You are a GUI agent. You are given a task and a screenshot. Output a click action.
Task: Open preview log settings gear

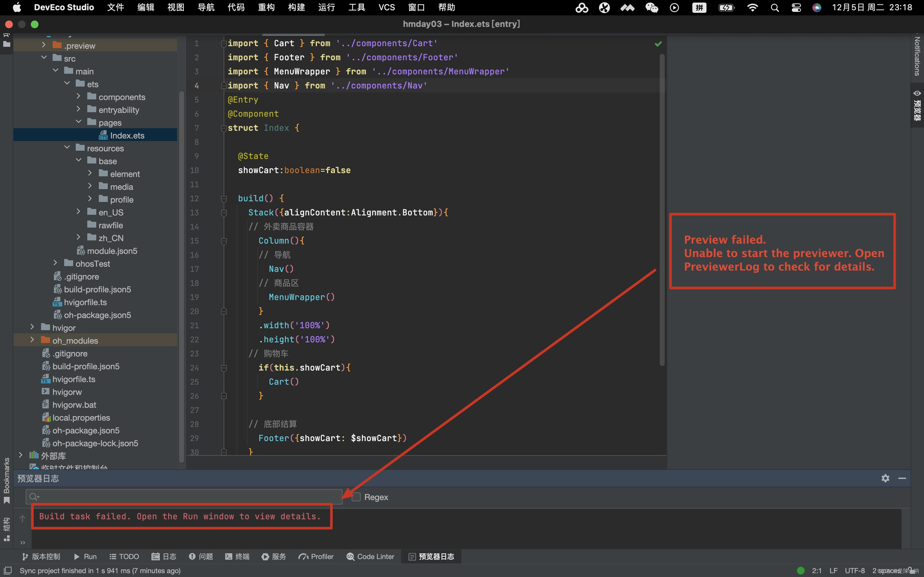[885, 478]
